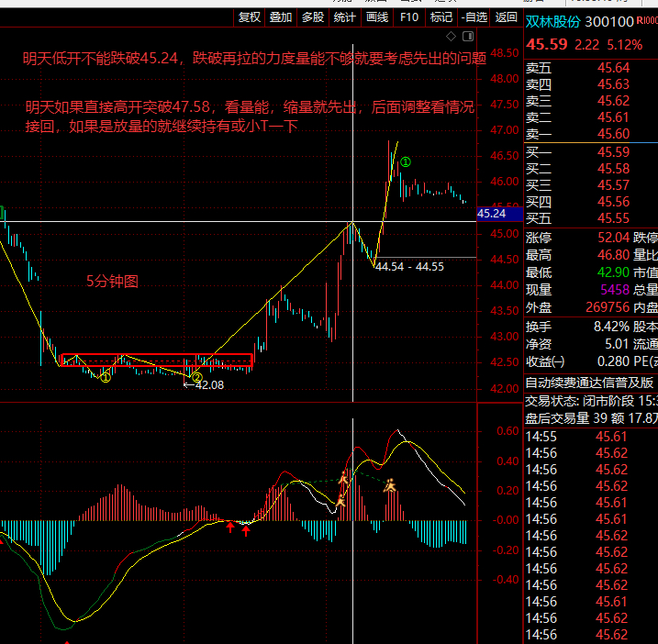Click the 交易状态 闭市阶段 line
The image size is (658, 644).
point(591,401)
